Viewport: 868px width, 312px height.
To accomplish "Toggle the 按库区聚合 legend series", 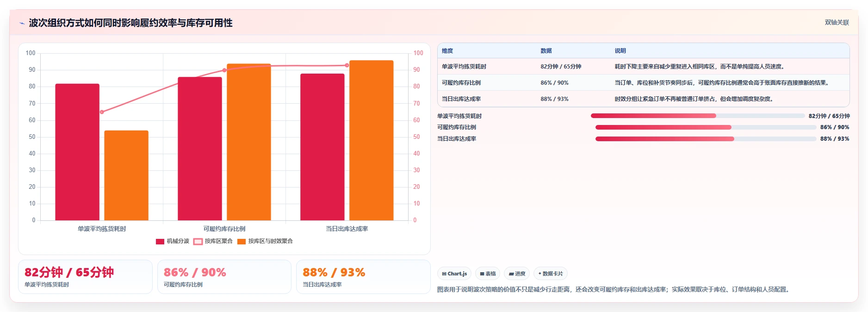I will point(213,241).
